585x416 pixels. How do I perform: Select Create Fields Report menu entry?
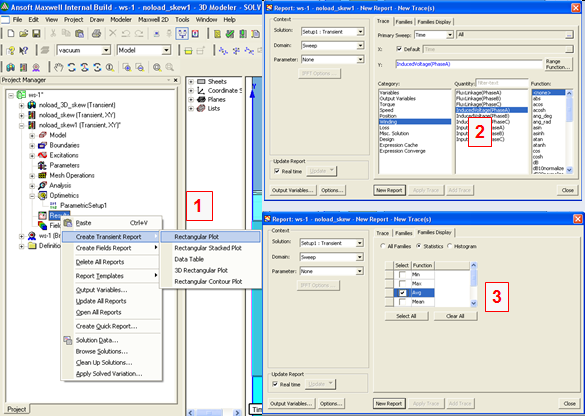(112, 248)
